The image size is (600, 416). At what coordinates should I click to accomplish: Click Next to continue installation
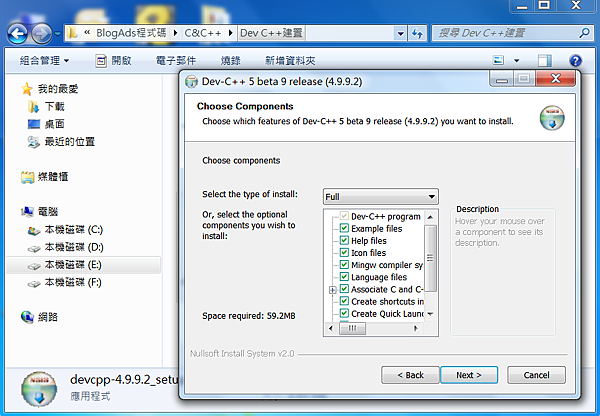469,375
